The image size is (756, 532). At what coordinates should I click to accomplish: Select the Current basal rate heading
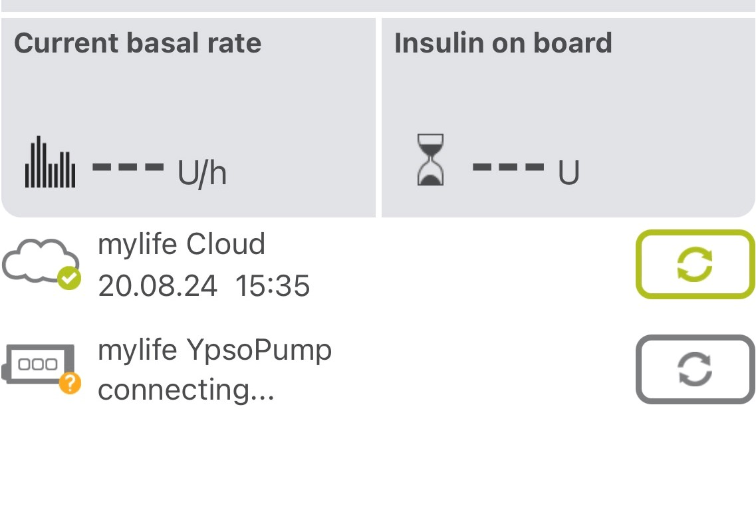click(x=138, y=43)
